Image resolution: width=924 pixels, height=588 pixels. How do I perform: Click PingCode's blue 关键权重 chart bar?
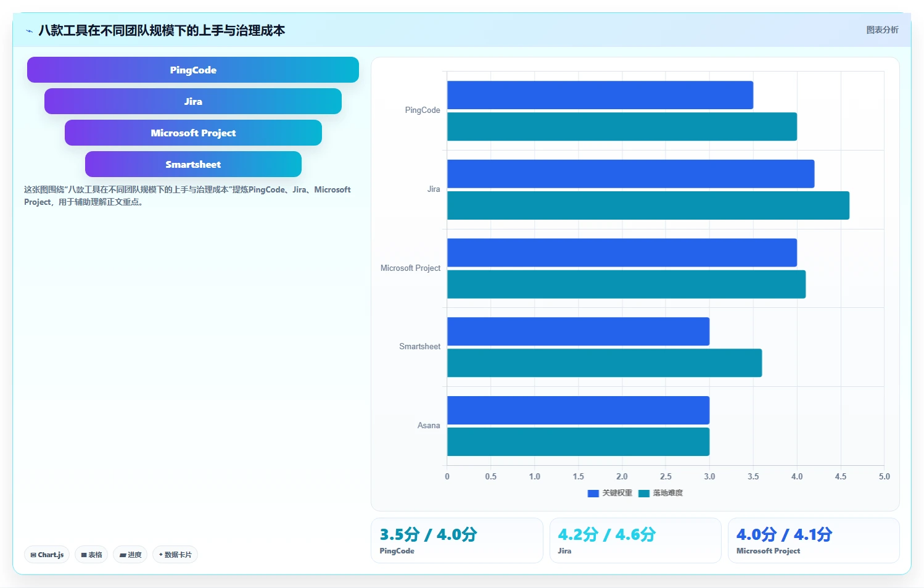pyautogui.click(x=600, y=95)
